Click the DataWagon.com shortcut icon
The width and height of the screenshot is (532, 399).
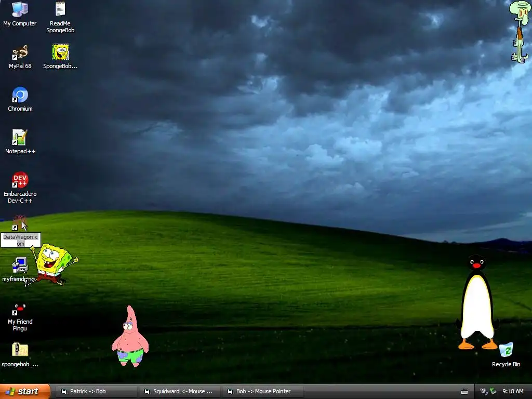[x=19, y=222]
